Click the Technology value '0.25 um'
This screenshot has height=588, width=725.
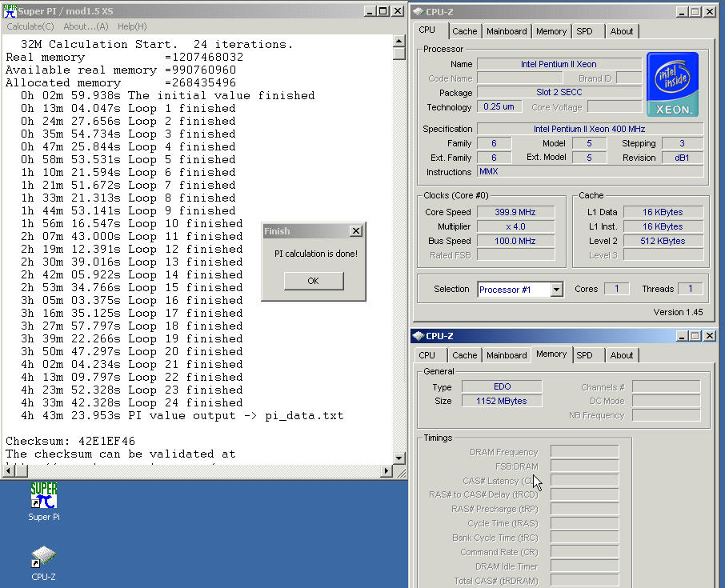[x=499, y=106]
